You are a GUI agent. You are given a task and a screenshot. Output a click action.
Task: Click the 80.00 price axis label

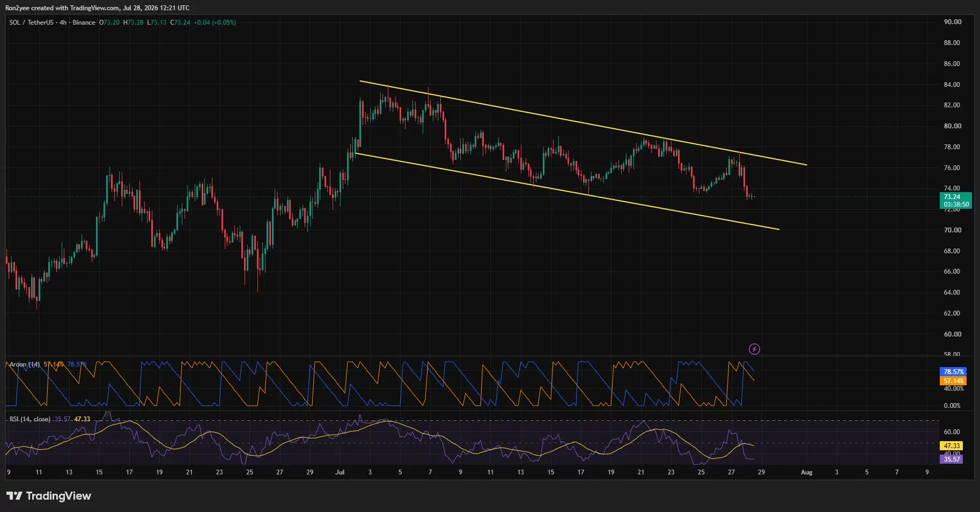(x=952, y=126)
